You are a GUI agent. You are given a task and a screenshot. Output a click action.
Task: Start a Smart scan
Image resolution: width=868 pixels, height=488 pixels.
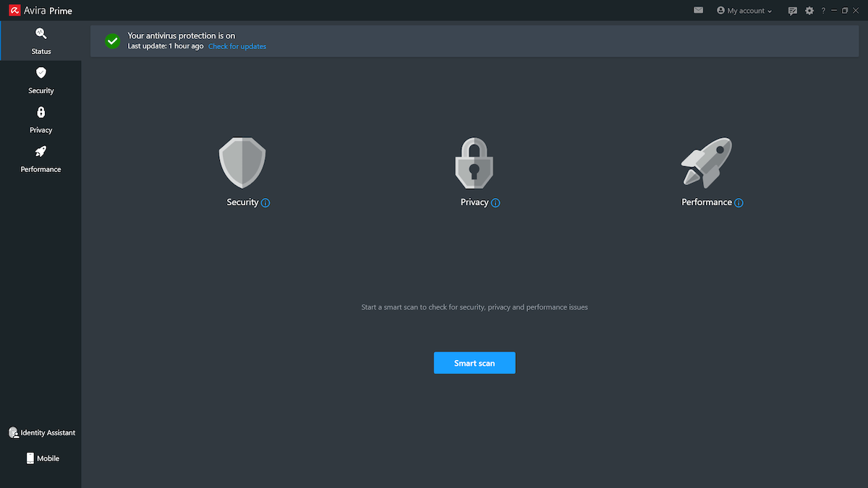[475, 362]
